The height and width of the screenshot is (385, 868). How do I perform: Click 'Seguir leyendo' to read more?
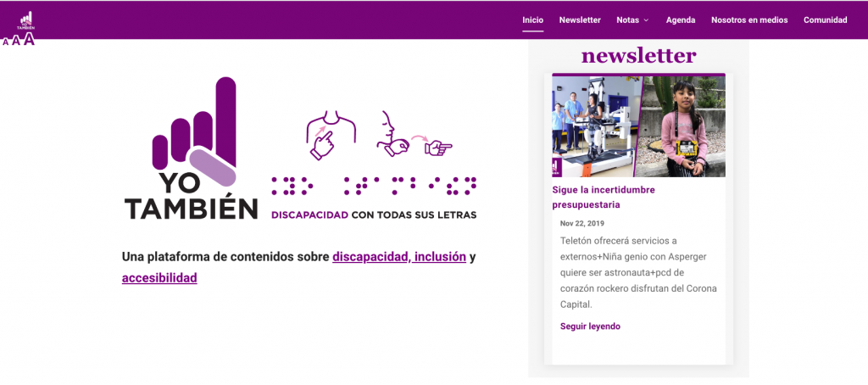pos(590,326)
